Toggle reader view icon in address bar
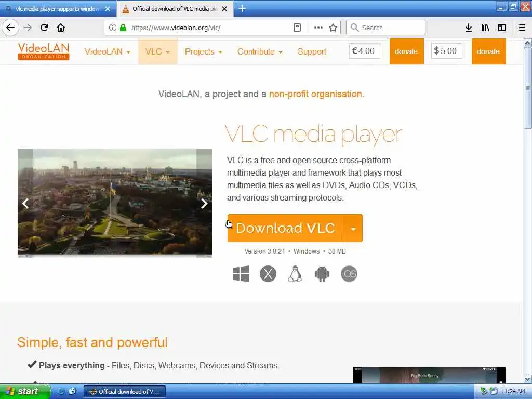This screenshot has width=532, height=399. tap(297, 28)
